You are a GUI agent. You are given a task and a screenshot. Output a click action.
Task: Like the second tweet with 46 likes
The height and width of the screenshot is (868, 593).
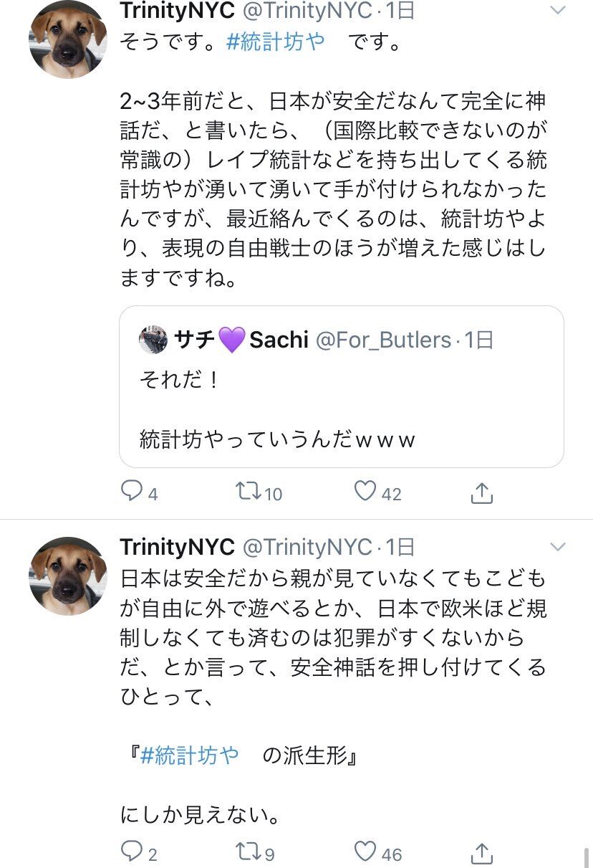[x=366, y=852]
